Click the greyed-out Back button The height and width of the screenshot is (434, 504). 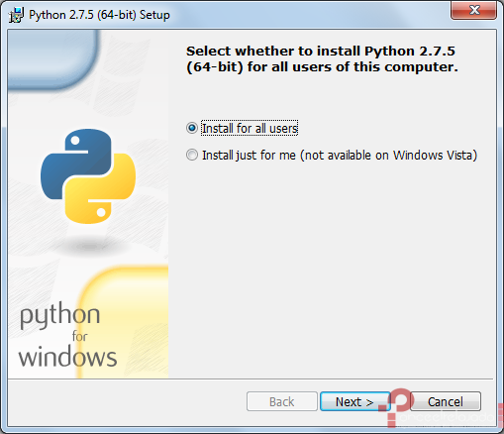[282, 401]
